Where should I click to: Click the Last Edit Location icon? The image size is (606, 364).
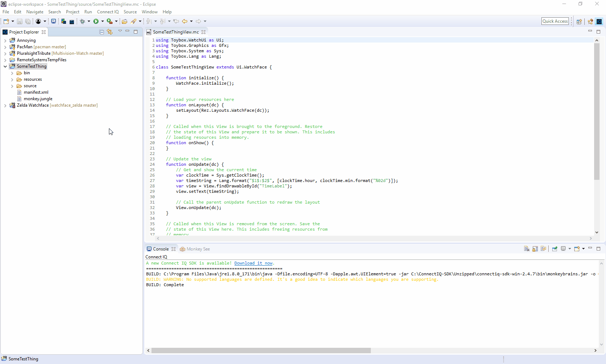pyautogui.click(x=176, y=21)
